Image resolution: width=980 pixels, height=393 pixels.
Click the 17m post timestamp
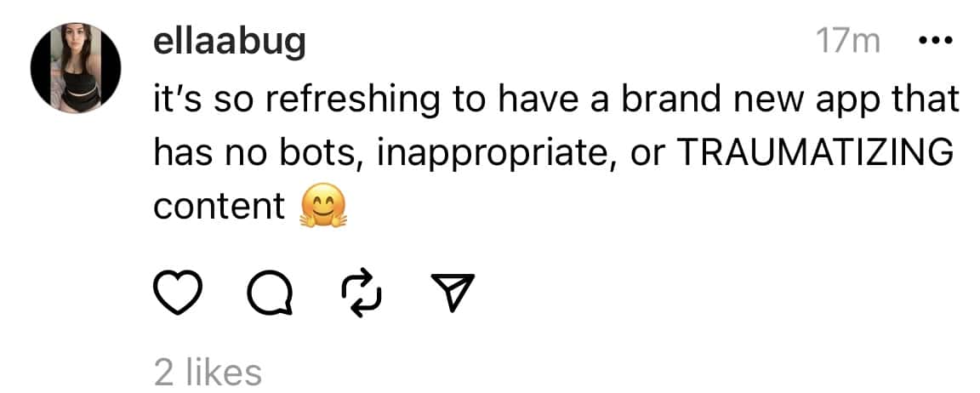(x=846, y=43)
